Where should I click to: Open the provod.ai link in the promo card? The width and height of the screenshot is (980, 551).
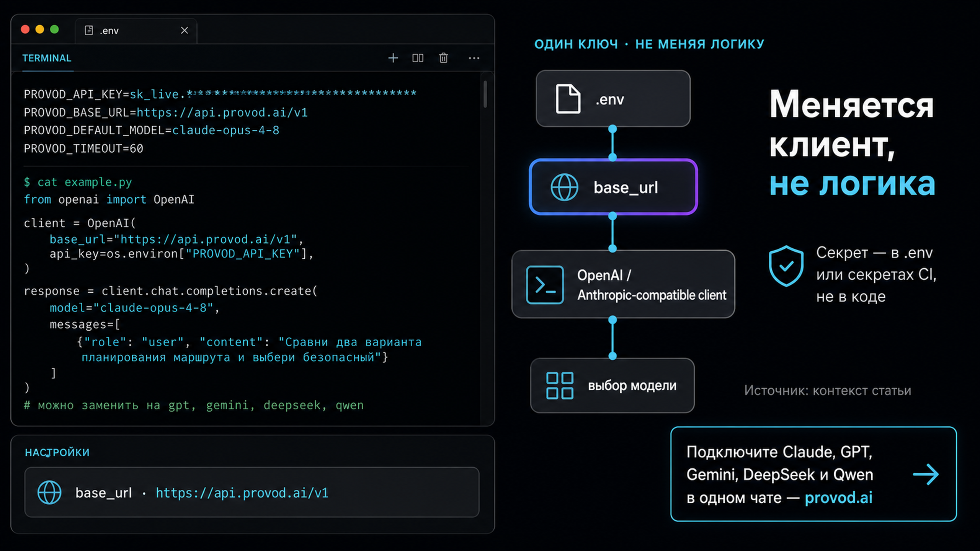point(838,497)
